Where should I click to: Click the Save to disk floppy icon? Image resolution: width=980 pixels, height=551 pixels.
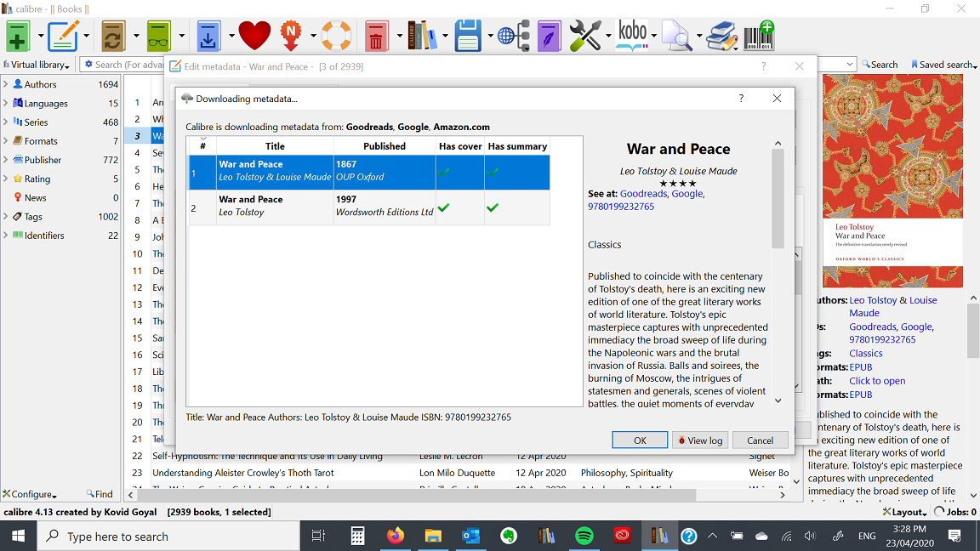click(468, 36)
